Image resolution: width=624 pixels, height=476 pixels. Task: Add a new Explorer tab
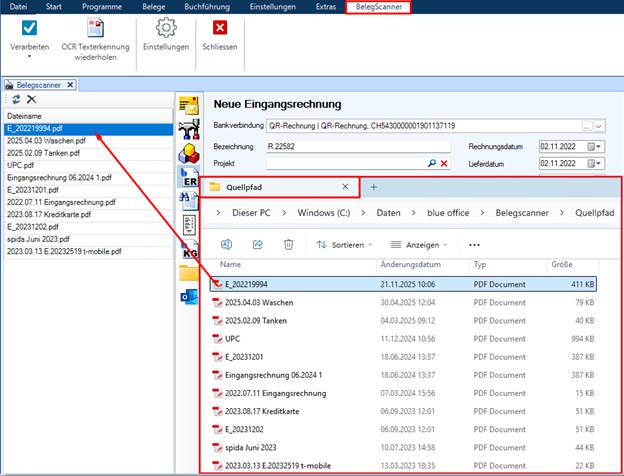[x=373, y=187]
